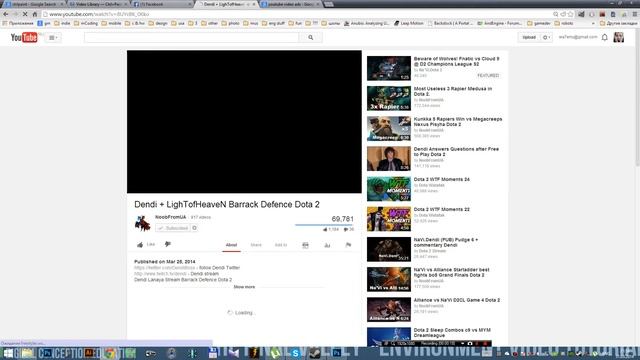Click the Upload button
This screenshot has width=640, height=360.
[x=529, y=37]
